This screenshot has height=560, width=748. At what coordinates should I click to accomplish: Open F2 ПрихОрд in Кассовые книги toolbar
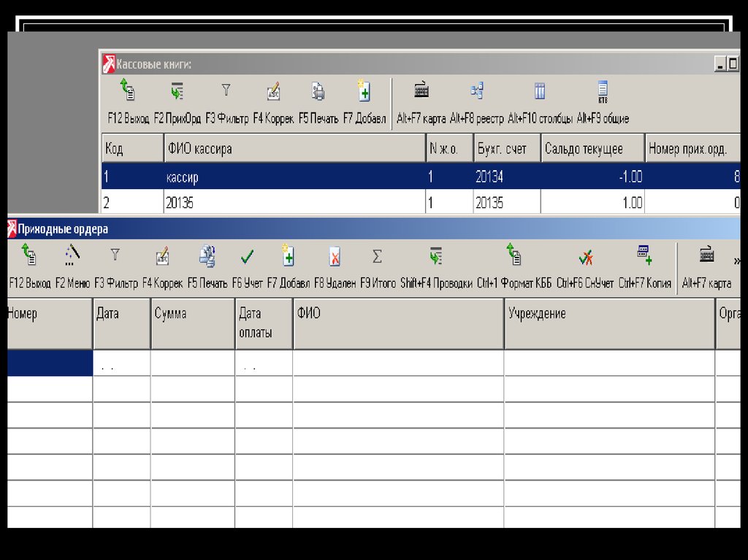pos(177,92)
